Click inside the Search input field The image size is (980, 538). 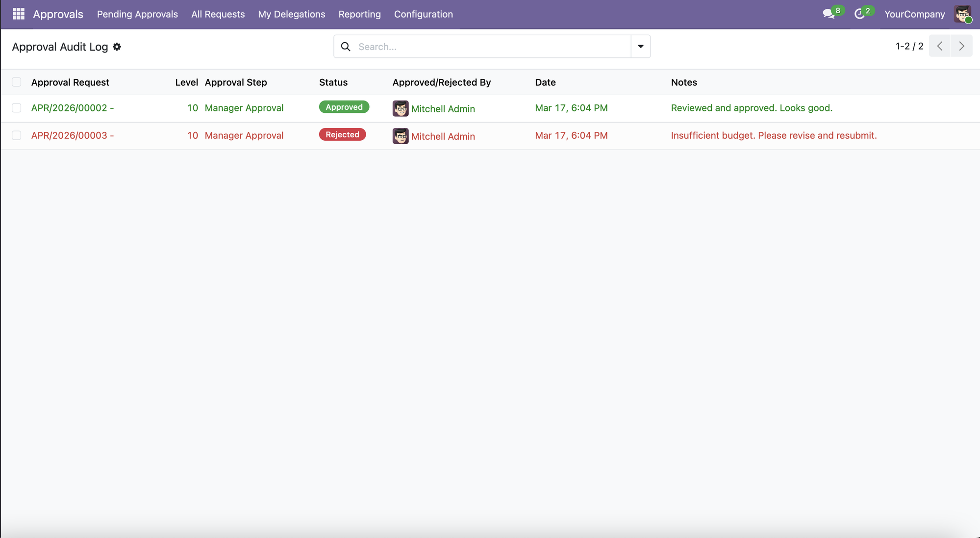[466, 46]
